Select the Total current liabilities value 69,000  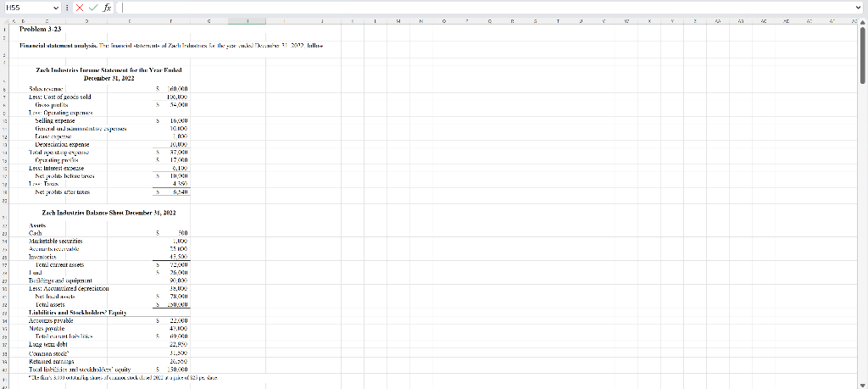pyautogui.click(x=180, y=336)
